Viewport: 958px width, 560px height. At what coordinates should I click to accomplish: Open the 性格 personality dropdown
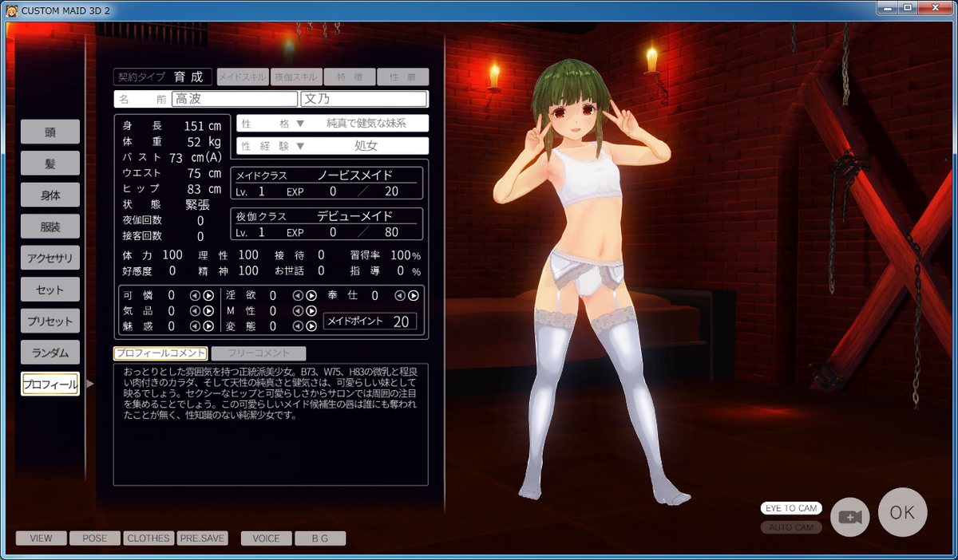(333, 124)
